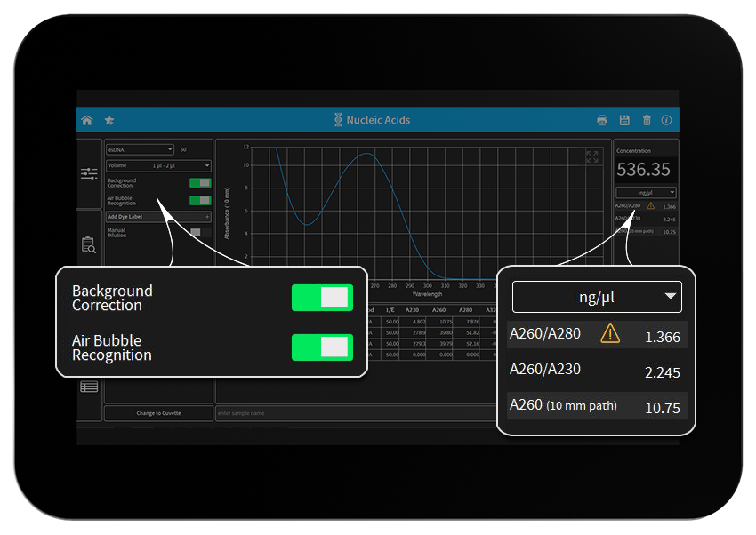756x535 pixels.
Task: Click the DNA helix icon beside Nucleic Acids
Action: tap(338, 120)
